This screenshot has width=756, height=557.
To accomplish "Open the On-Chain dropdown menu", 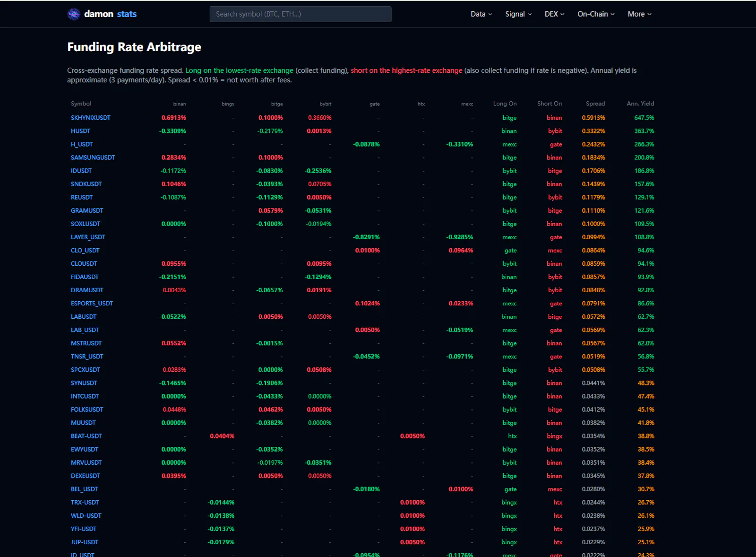I will click(x=596, y=14).
